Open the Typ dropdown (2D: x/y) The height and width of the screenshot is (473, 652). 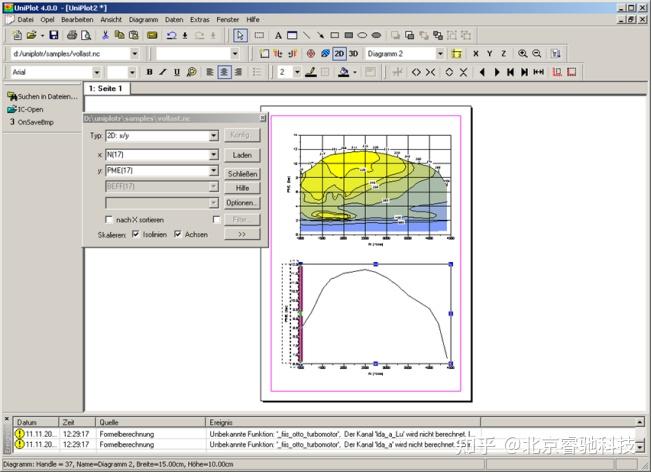pos(213,134)
